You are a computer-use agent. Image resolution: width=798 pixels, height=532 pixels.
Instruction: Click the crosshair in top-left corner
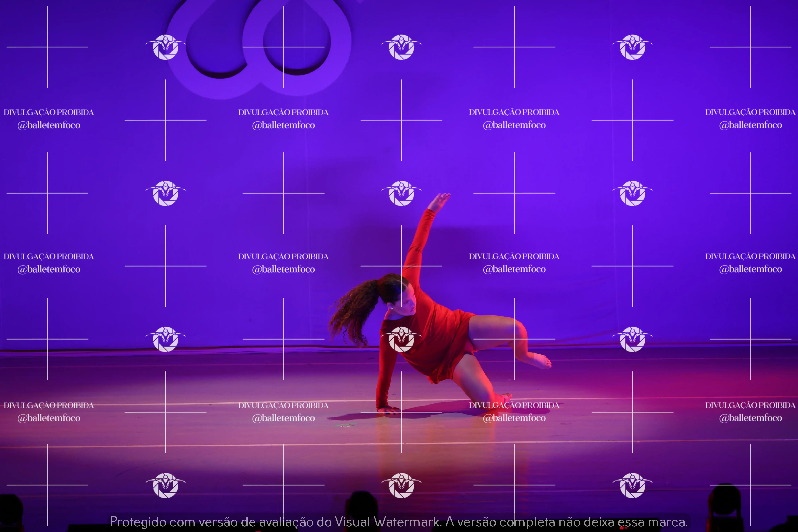(x=47, y=47)
